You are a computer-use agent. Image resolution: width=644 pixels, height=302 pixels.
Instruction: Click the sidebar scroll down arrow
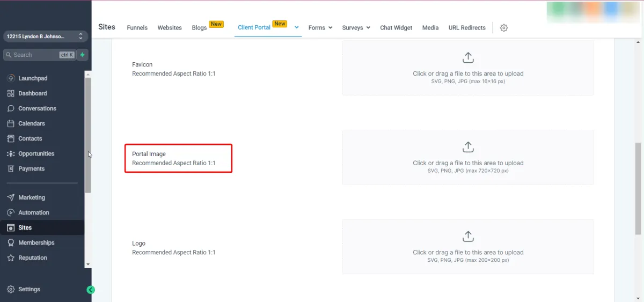pyautogui.click(x=88, y=264)
